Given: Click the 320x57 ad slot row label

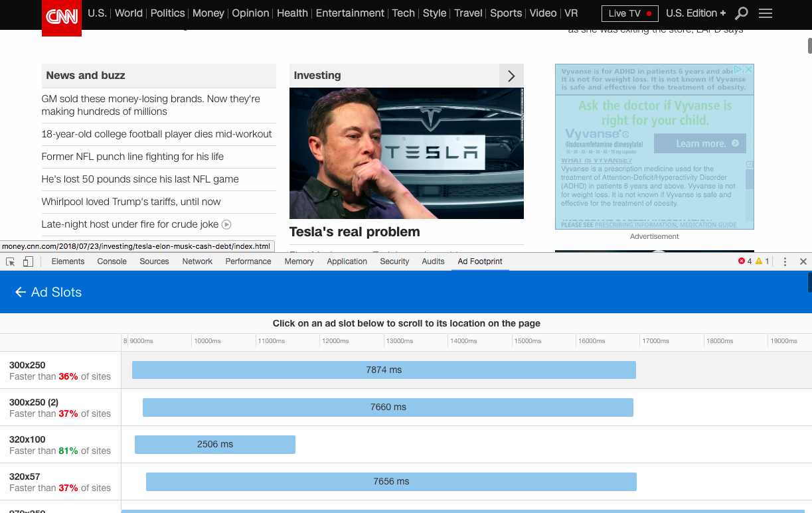Looking at the screenshot, I should coord(25,476).
